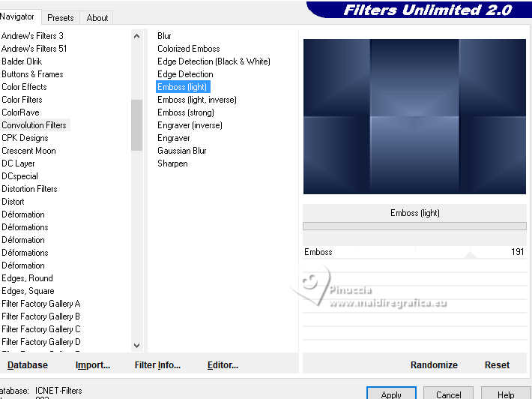The width and height of the screenshot is (532, 399).
Task: Switch to the Navigator tab
Action: pyautogui.click(x=19, y=16)
